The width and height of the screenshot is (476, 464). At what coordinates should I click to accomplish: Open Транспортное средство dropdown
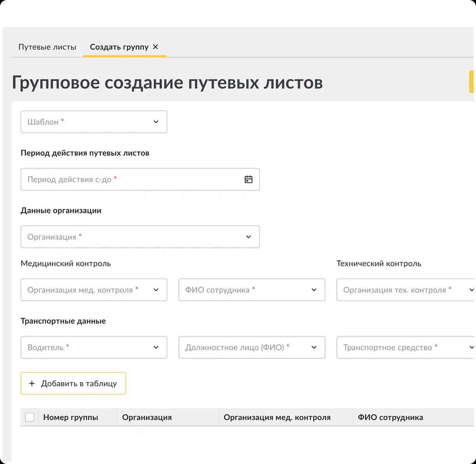(x=406, y=347)
